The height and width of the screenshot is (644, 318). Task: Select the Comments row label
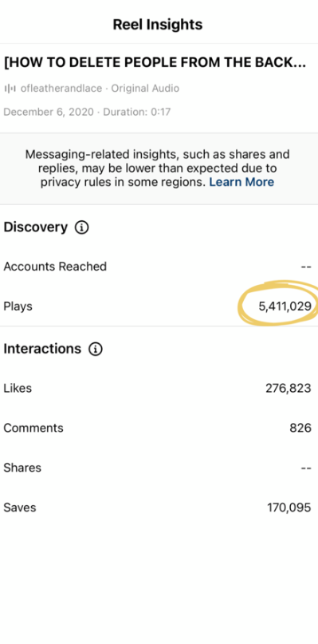[33, 428]
